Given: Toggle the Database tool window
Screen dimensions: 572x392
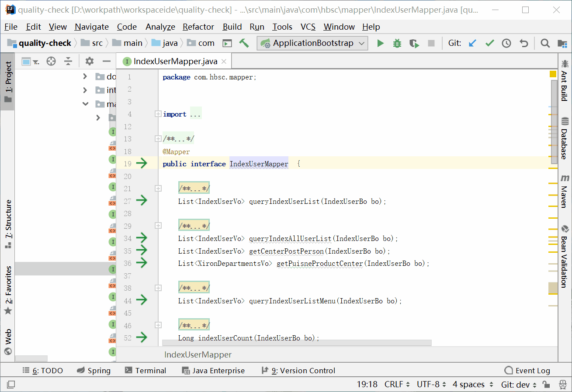Looking at the screenshot, I should [x=565, y=138].
